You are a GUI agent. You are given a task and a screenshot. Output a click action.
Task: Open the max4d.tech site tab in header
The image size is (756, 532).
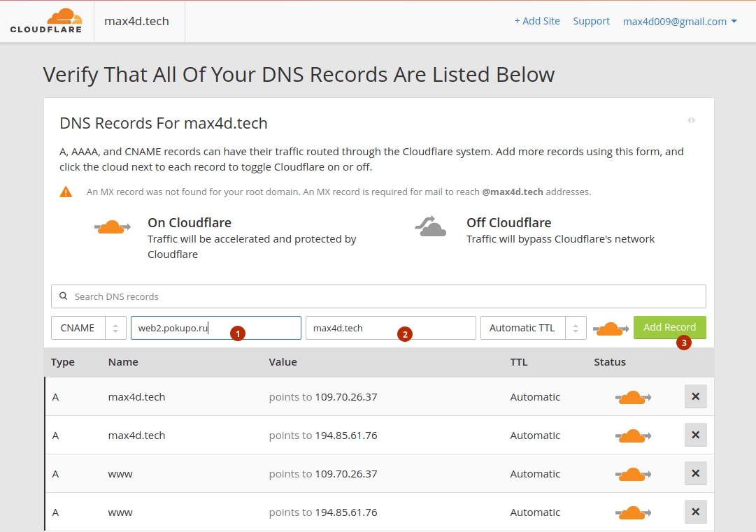[x=137, y=21]
